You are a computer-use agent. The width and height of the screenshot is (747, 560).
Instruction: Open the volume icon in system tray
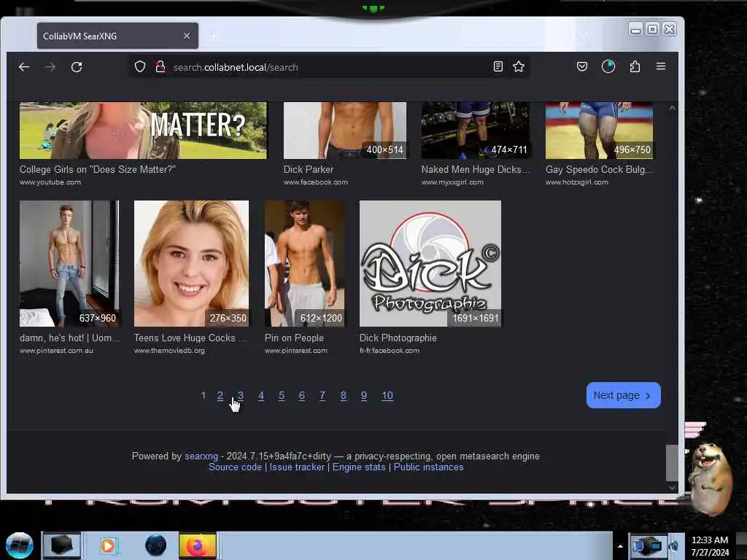673,545
